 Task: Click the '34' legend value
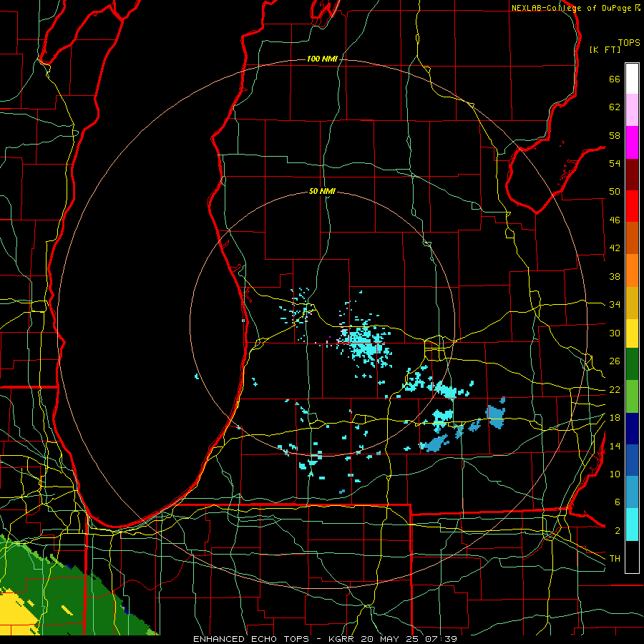click(x=615, y=305)
